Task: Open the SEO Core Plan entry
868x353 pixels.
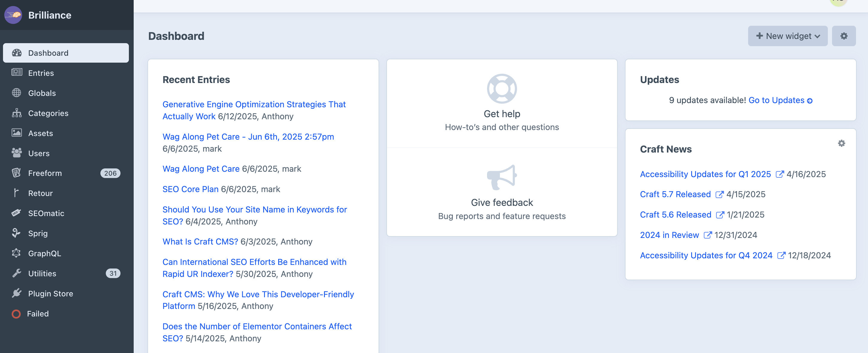Action: tap(190, 189)
